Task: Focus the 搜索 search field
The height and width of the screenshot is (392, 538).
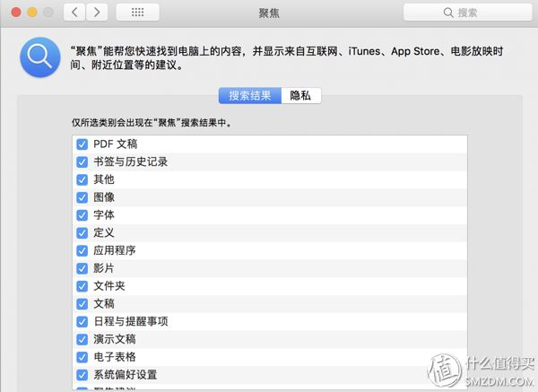Action: coord(468,13)
